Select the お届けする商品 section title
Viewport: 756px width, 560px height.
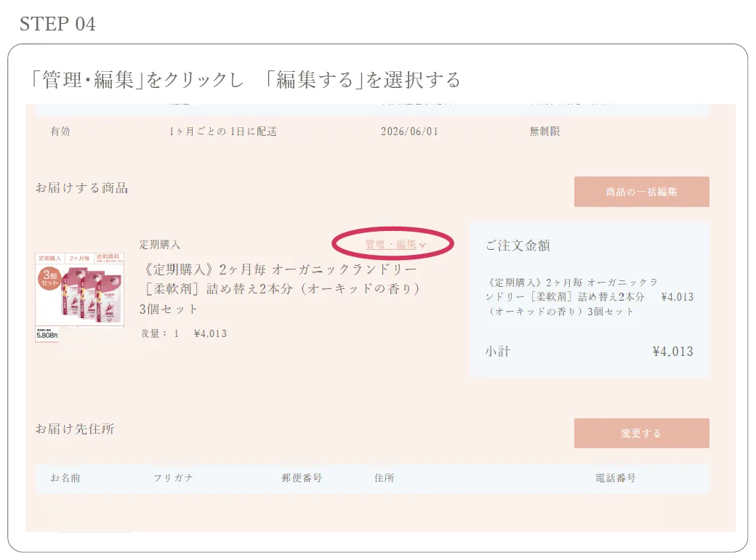click(x=80, y=188)
